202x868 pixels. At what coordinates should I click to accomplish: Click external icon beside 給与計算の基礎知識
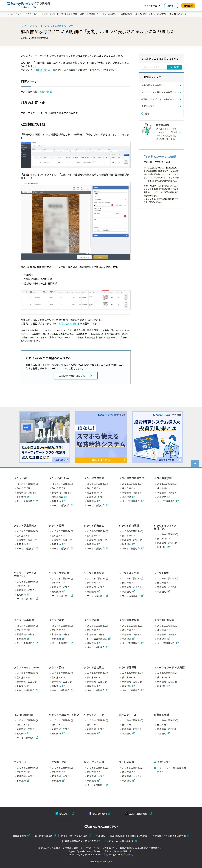point(109,638)
